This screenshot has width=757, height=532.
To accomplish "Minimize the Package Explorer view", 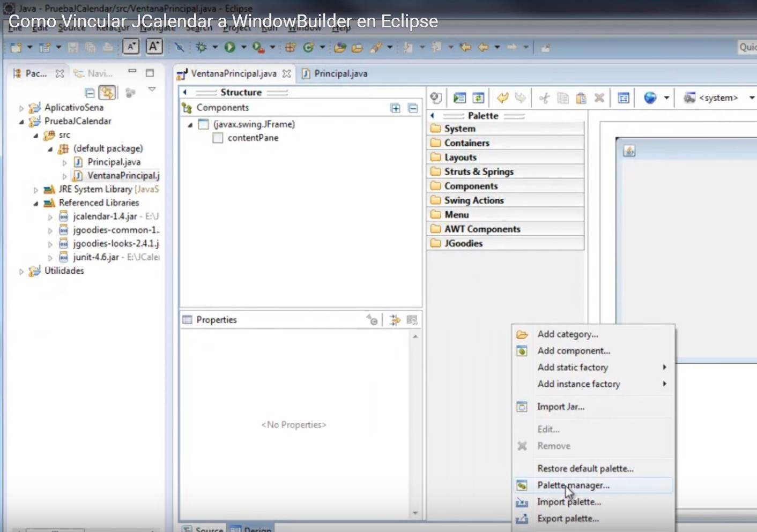I will pos(132,72).
